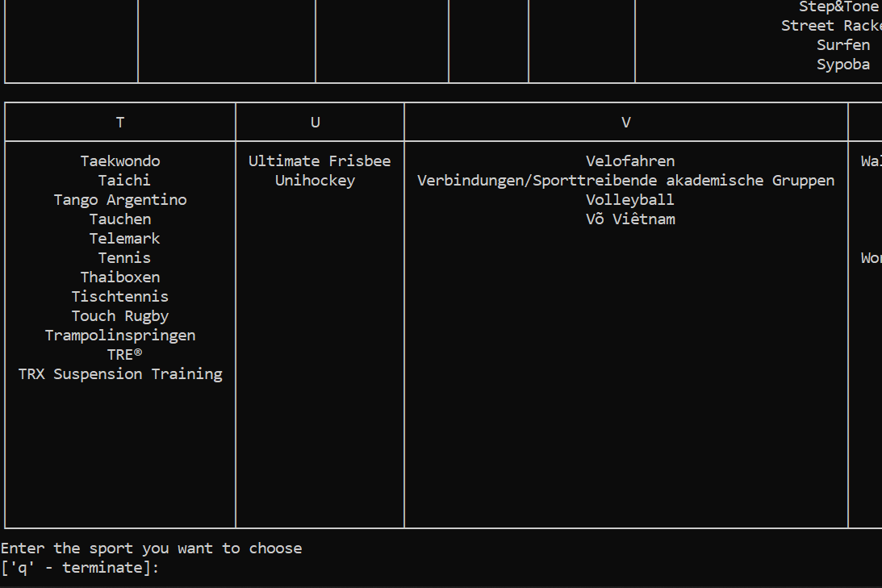
Task: Click the V column header
Action: point(626,123)
